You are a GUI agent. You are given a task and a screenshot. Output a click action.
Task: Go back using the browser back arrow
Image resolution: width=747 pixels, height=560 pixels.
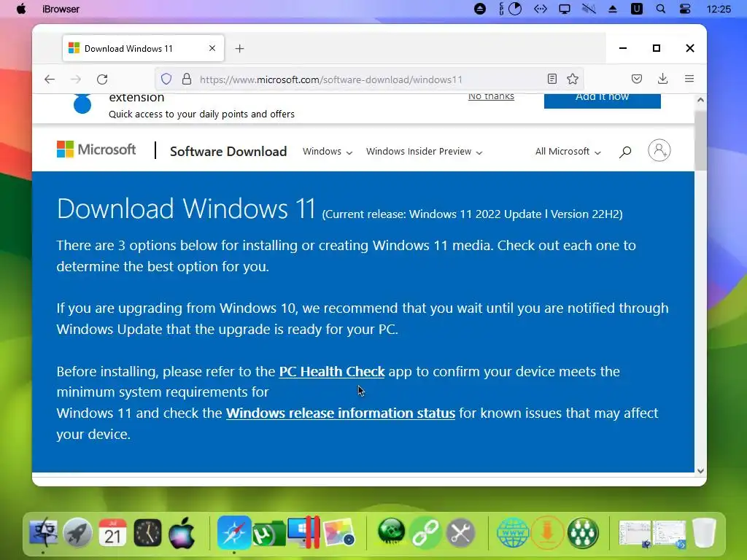point(50,79)
